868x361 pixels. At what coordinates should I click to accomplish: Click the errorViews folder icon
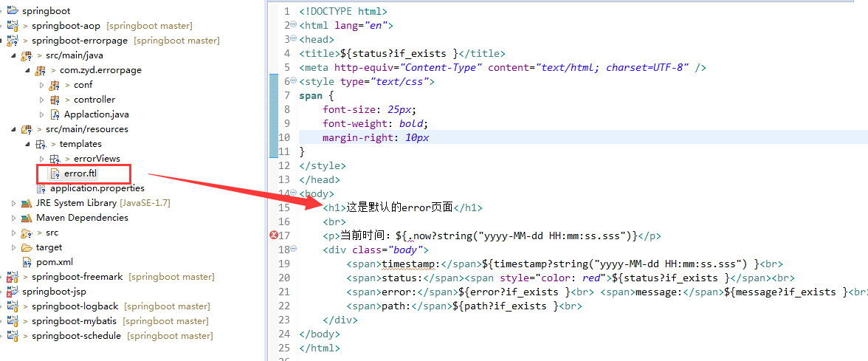pos(54,158)
